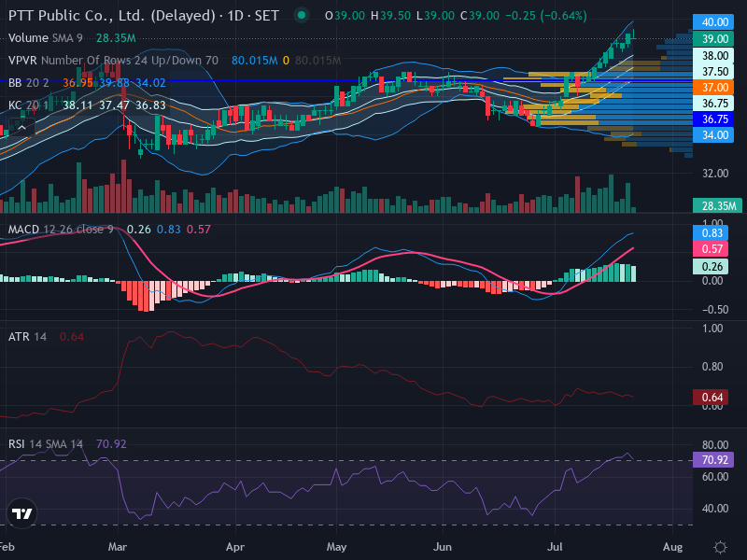Click the pink 0.57 signal label
This screenshot has height=560, width=747.
[x=711, y=249]
